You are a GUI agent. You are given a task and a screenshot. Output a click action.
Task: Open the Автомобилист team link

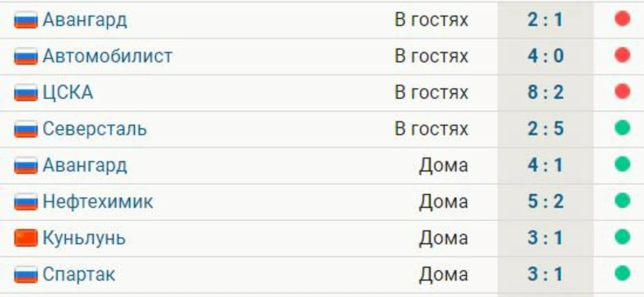(107, 56)
